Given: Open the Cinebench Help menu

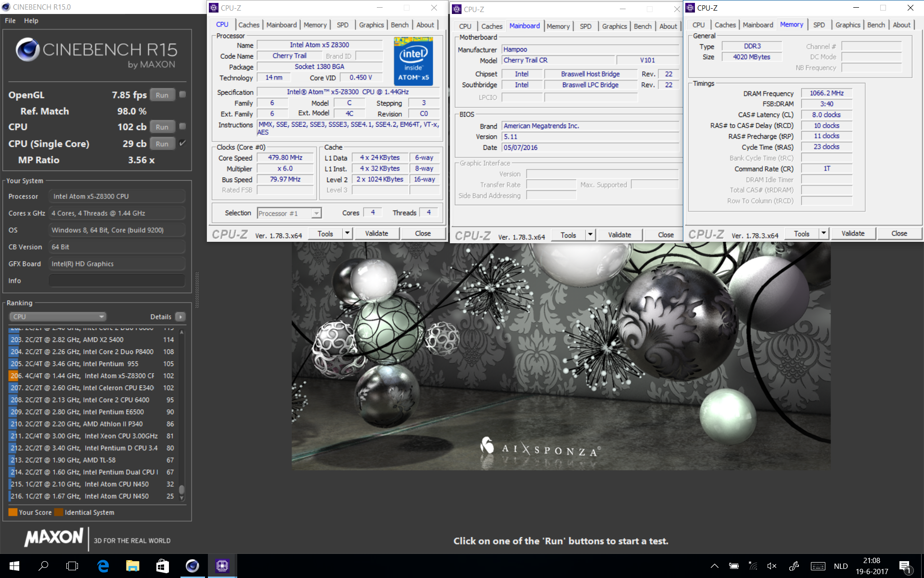Looking at the screenshot, I should tap(31, 21).
